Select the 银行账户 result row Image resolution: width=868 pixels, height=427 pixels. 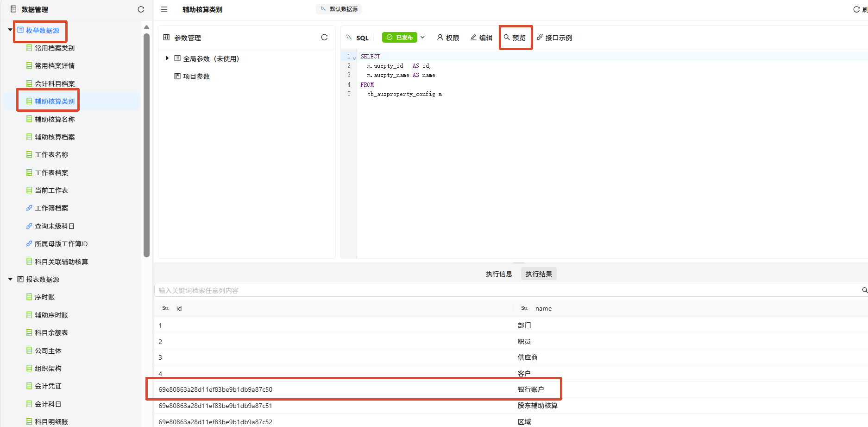511,389
